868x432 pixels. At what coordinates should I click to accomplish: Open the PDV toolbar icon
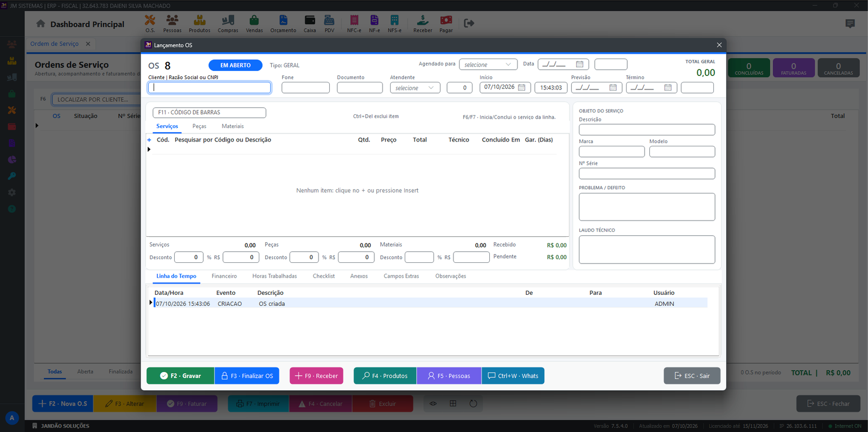coord(329,23)
